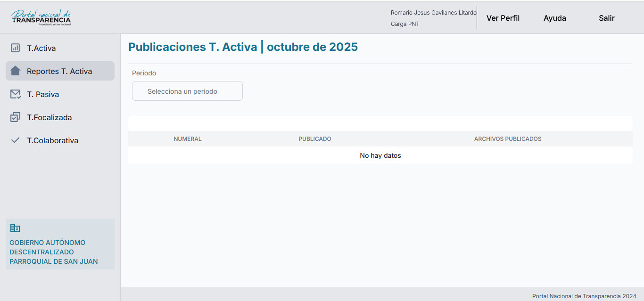Click the PUBLICADO column header

coord(315,139)
